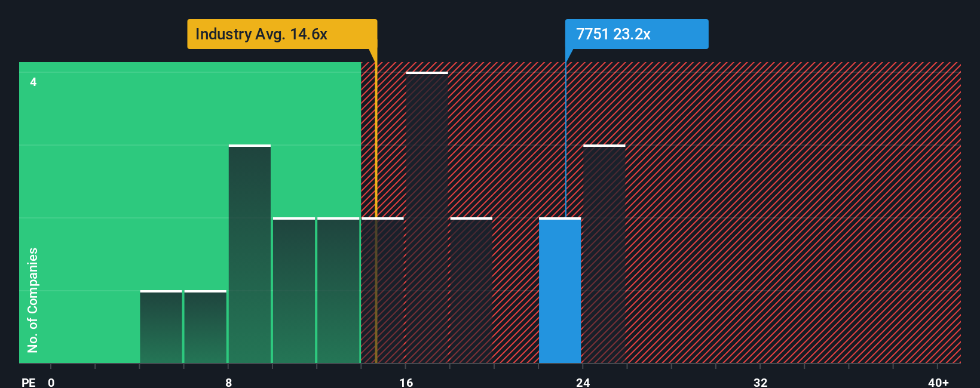Click the 7751 23.2x blue label
Image resolution: width=980 pixels, height=388 pixels.
pyautogui.click(x=636, y=34)
